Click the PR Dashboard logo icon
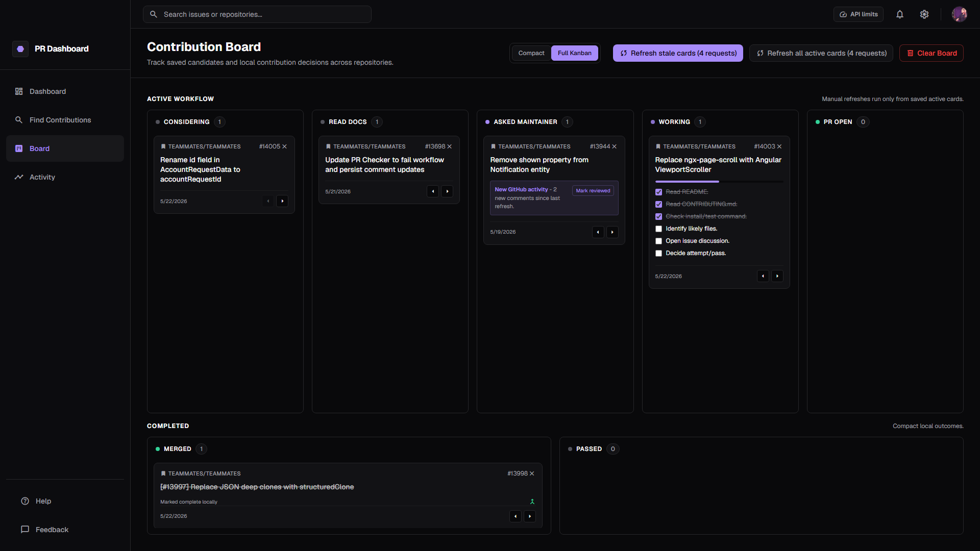980x551 pixels. [20, 49]
